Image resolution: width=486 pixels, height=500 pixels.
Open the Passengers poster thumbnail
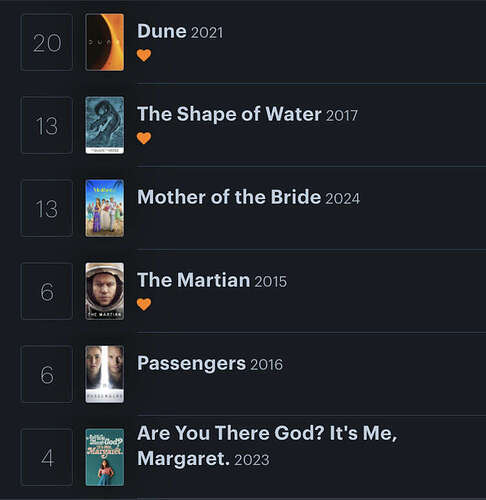[105, 374]
